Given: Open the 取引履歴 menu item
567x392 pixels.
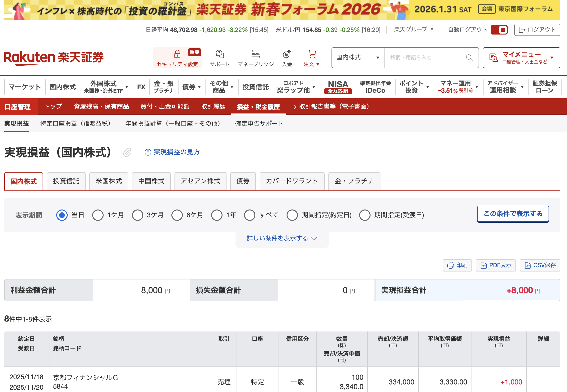Looking at the screenshot, I should click(213, 107).
